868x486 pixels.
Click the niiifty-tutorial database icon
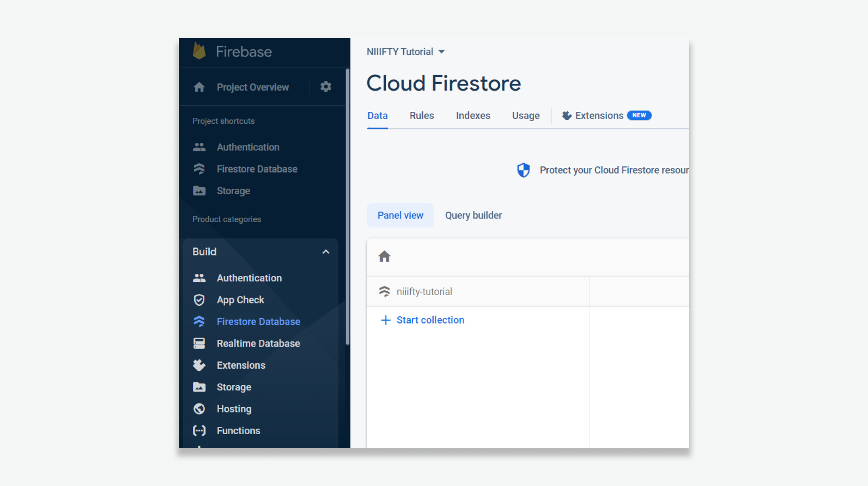coord(385,291)
